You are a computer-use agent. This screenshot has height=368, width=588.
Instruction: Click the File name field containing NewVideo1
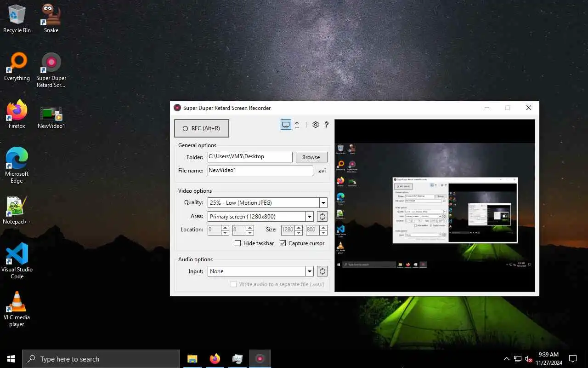point(260,171)
